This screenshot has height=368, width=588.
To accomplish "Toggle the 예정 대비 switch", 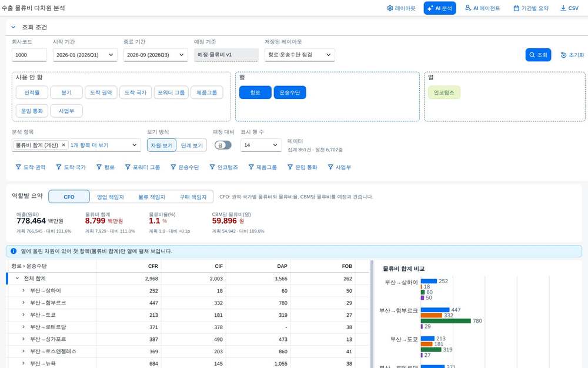I will coord(223,145).
